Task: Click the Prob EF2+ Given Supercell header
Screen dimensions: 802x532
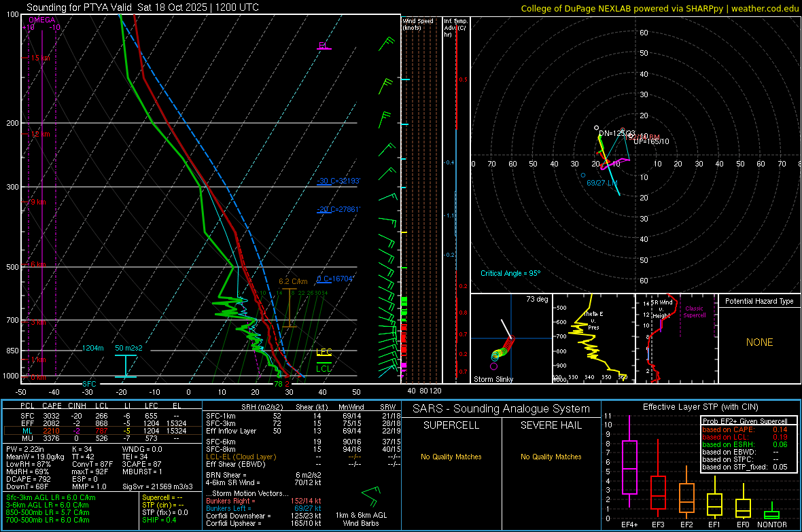Action: coord(745,421)
